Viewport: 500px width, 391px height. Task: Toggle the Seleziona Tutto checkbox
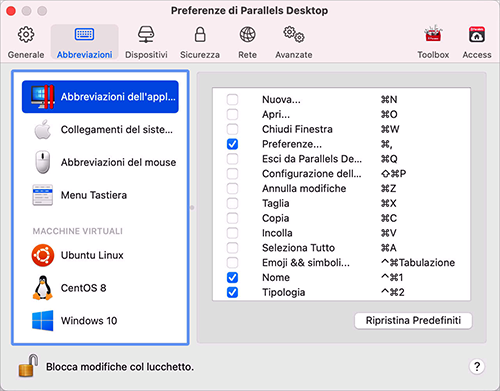(232, 248)
